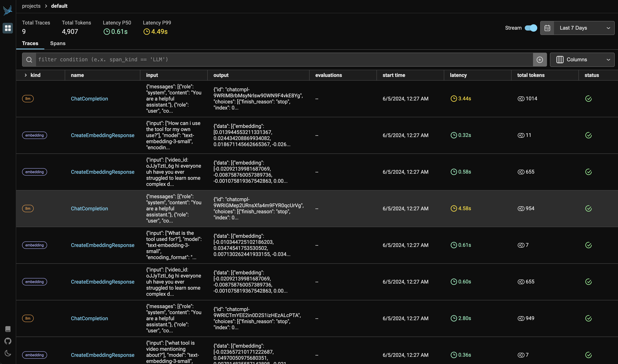Click success status check on 4.58s row
This screenshot has width=618, height=364.
(x=588, y=208)
